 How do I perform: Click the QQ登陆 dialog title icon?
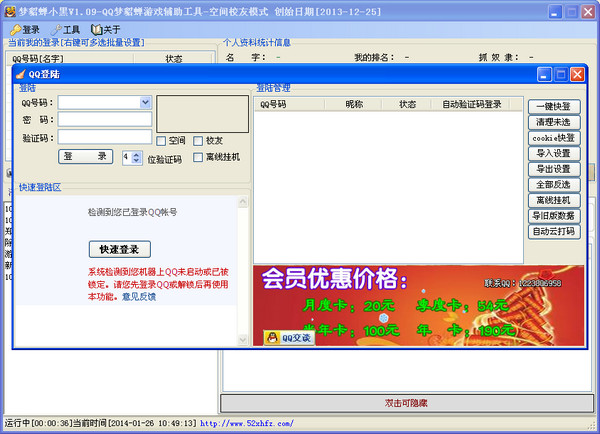[x=21, y=74]
